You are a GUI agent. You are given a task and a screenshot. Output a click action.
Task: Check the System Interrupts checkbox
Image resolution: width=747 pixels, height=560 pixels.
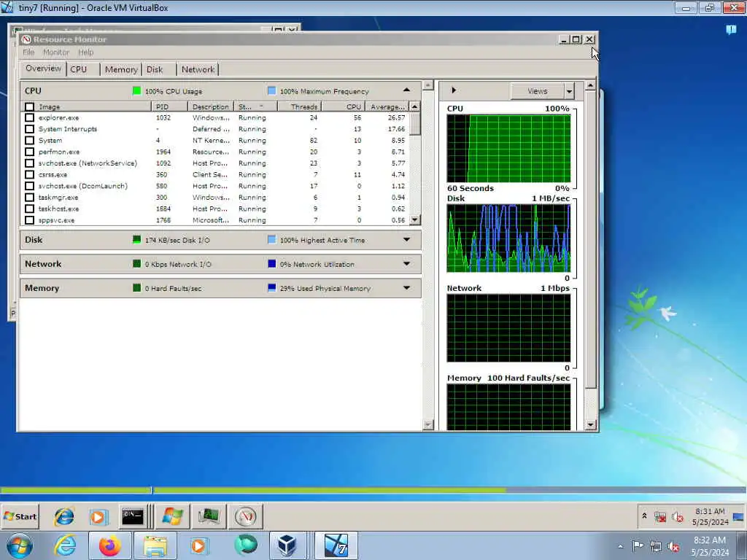[x=29, y=129]
